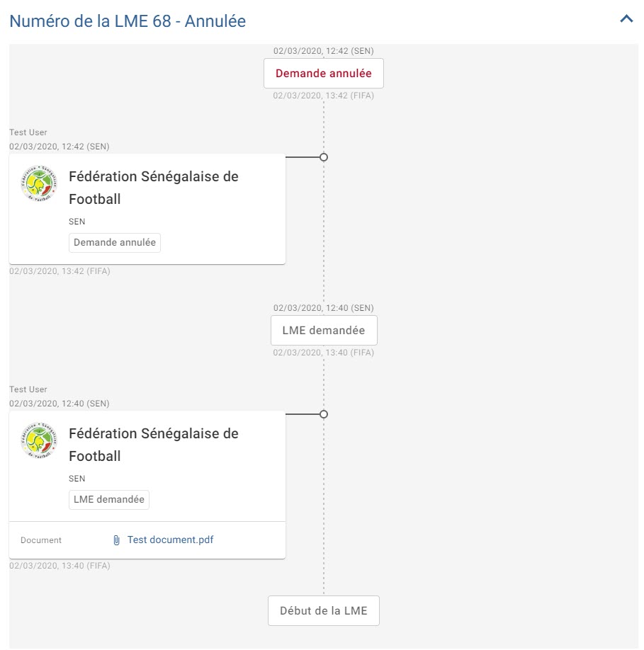Click the Senegal federation logo in requested card
Screen dimensions: 644x650
pyautogui.click(x=39, y=440)
